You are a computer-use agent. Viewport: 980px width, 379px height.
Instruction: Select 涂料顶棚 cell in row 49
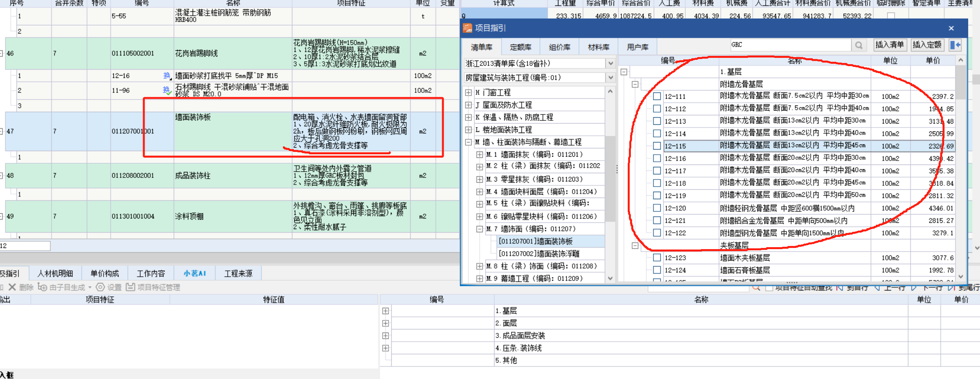[x=233, y=216]
